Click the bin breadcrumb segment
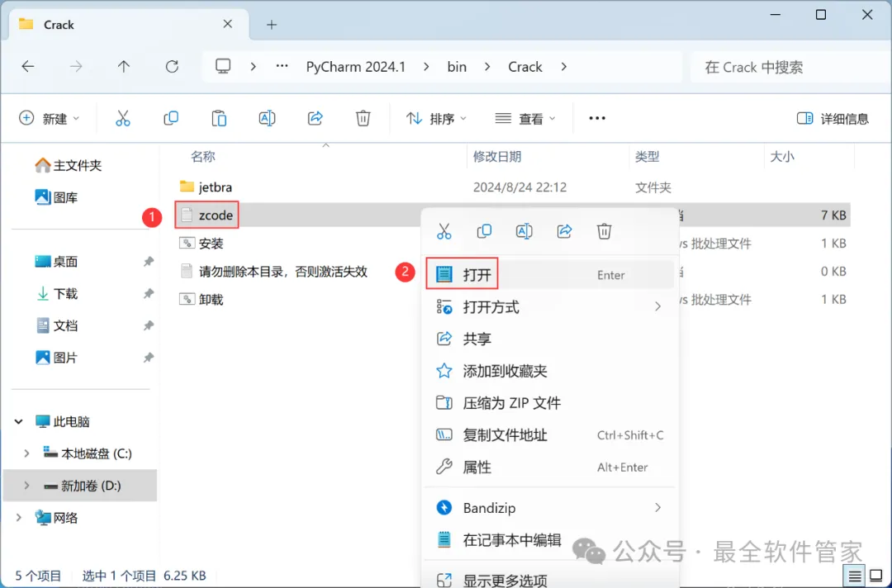The width and height of the screenshot is (892, 588). tap(457, 67)
